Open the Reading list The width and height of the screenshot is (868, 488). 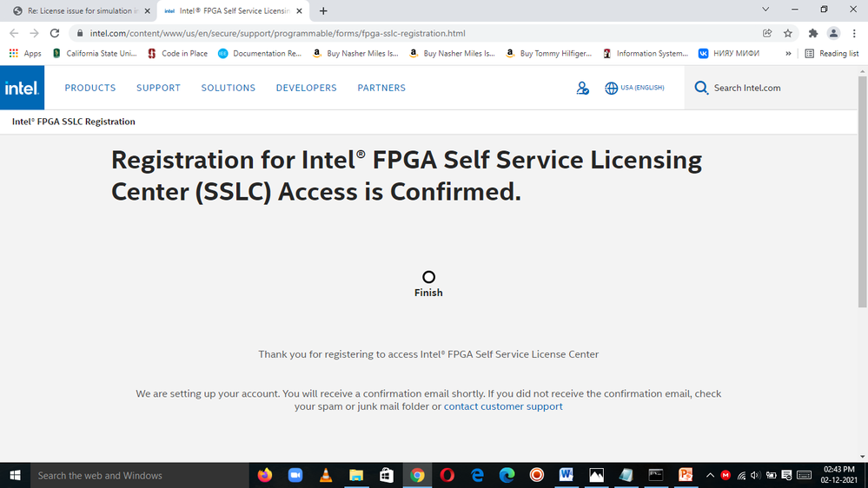point(832,54)
